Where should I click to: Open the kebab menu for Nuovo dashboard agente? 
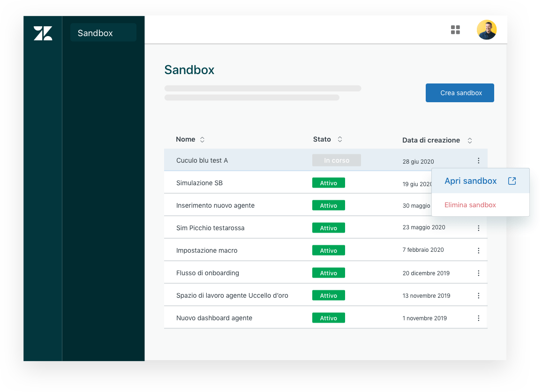[479, 318]
